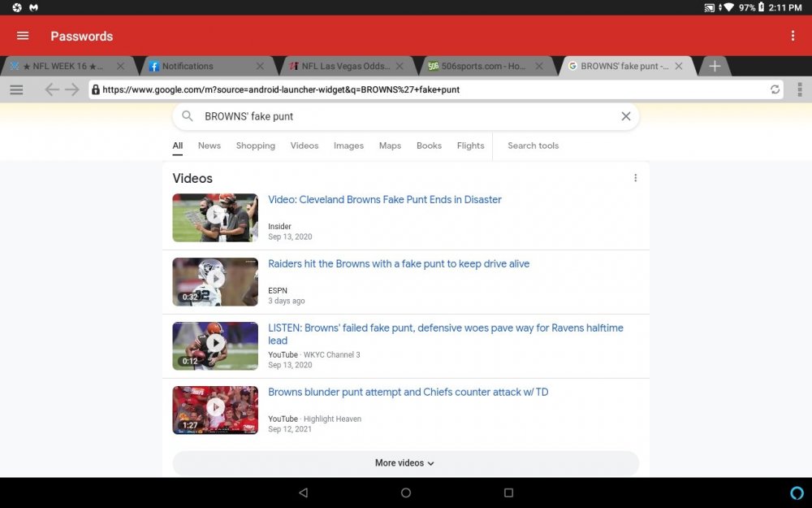Play the WKYC Browns failed fake punt thumbnail
This screenshot has height=508, width=812.
[x=215, y=345]
